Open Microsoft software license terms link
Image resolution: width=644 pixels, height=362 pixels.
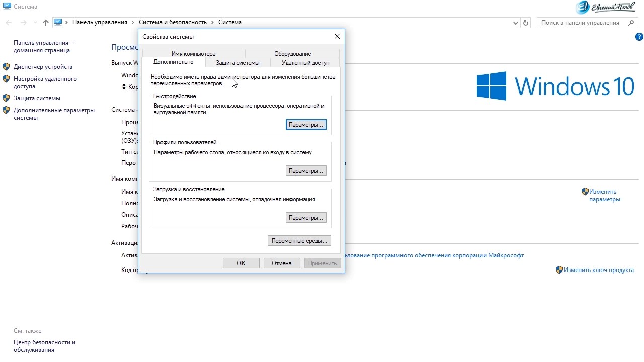coord(434,255)
